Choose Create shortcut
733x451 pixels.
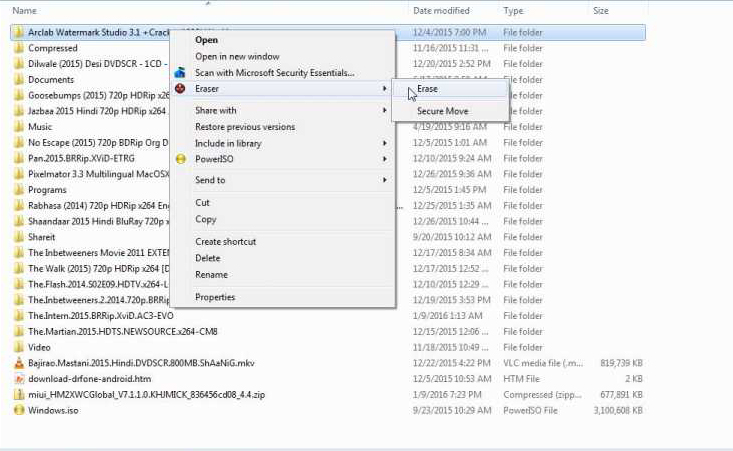[225, 242]
